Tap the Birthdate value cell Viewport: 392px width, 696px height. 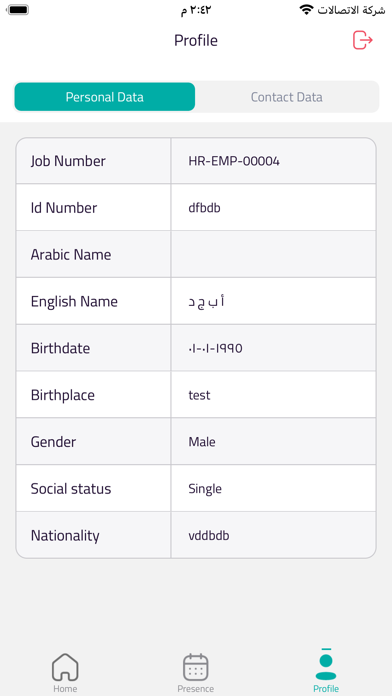(x=273, y=348)
